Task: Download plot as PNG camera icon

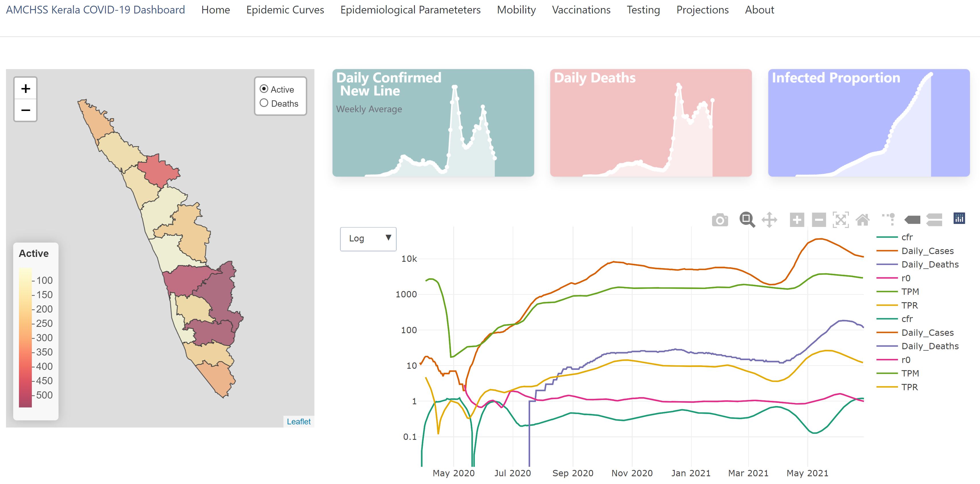Action: pos(720,220)
